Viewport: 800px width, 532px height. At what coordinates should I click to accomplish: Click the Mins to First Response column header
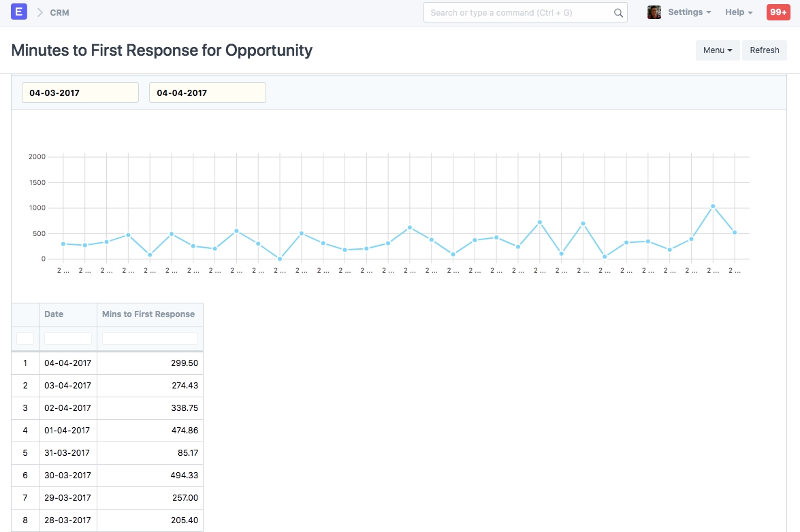[148, 314]
